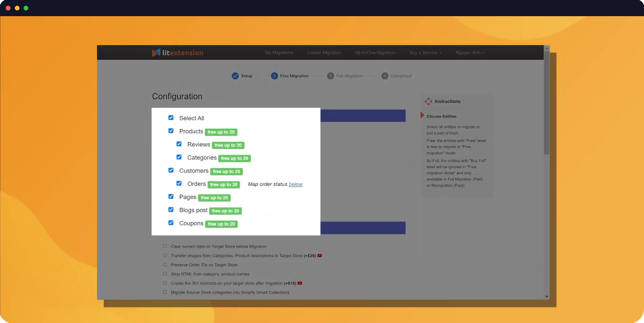Click the LitExtension logo

click(178, 53)
